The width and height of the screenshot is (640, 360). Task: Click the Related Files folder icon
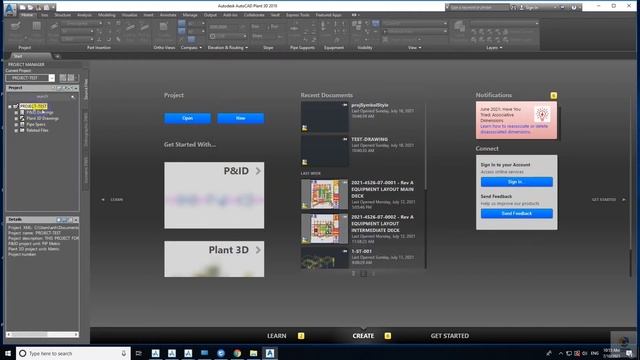pyautogui.click(x=22, y=130)
